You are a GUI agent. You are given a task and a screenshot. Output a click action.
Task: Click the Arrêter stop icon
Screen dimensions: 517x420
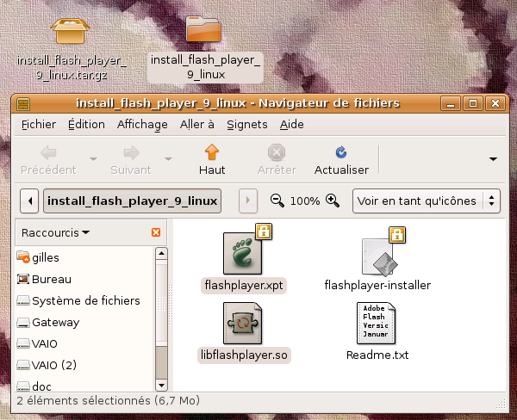coord(277,152)
